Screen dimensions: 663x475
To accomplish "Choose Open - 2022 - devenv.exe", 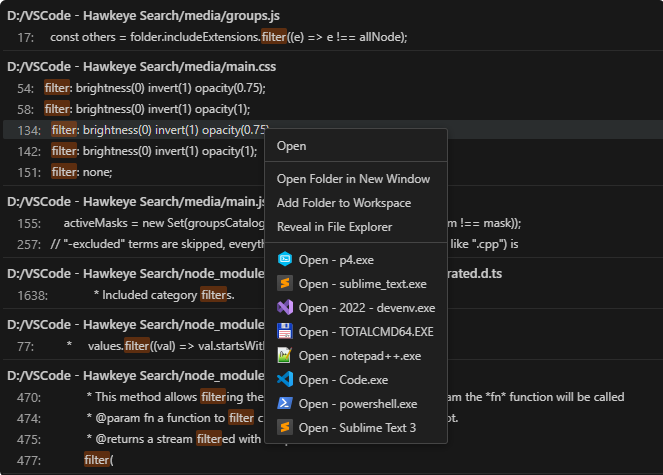I will (356, 308).
